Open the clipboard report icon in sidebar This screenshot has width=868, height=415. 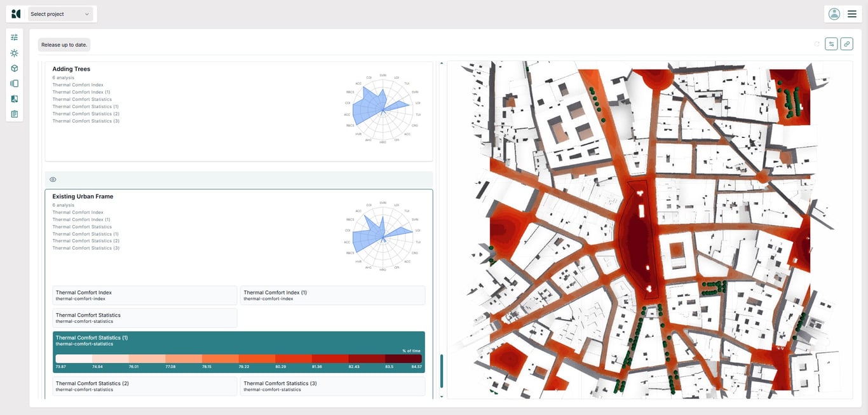coord(15,114)
